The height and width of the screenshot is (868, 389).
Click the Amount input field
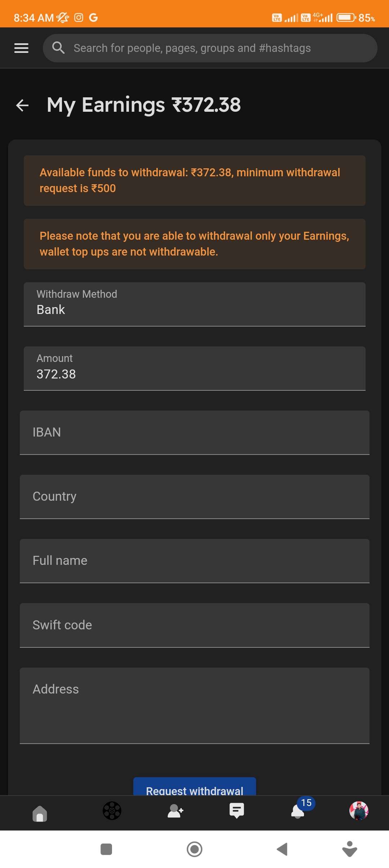(194, 368)
